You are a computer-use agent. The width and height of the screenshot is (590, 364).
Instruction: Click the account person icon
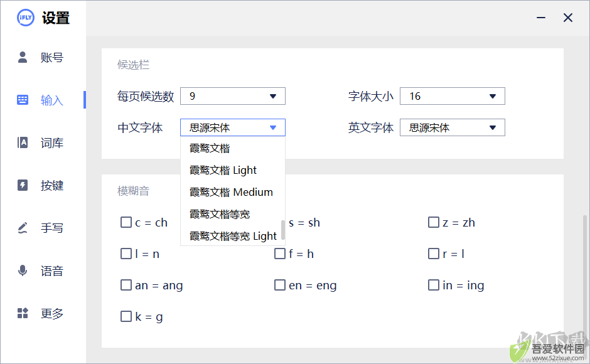pyautogui.click(x=23, y=57)
